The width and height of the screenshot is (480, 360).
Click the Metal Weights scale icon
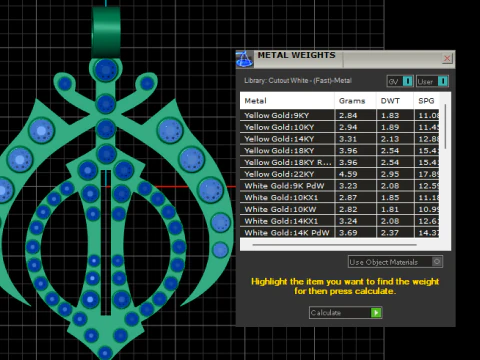tap(244, 59)
